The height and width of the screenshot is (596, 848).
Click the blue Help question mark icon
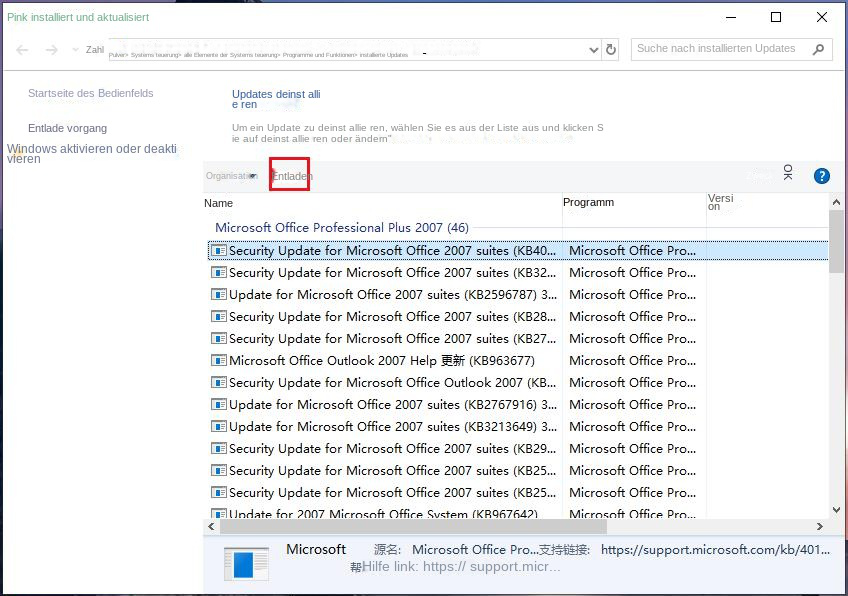pyautogui.click(x=822, y=176)
